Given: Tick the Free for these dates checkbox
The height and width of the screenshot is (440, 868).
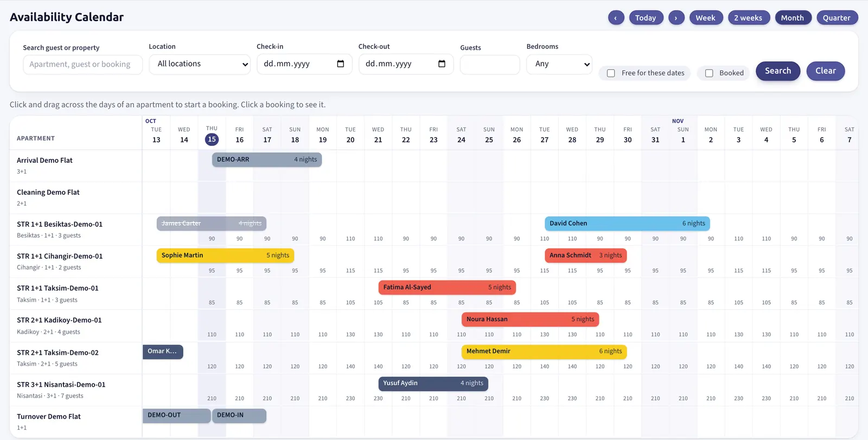Looking at the screenshot, I should 611,73.
